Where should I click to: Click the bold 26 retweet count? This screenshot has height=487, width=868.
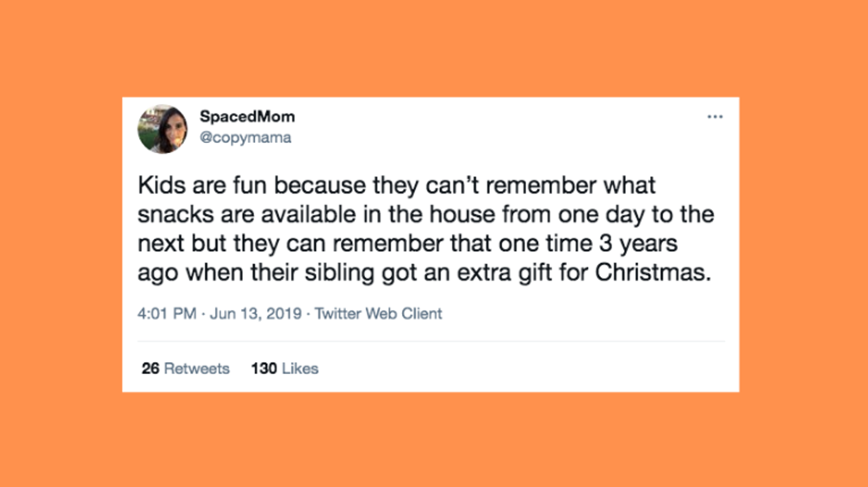tap(150, 368)
